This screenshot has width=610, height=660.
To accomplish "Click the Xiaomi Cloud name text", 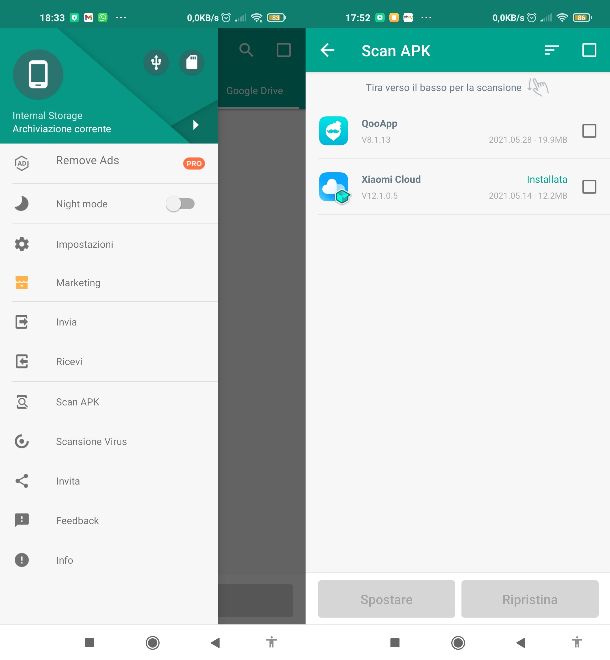I will (x=391, y=180).
